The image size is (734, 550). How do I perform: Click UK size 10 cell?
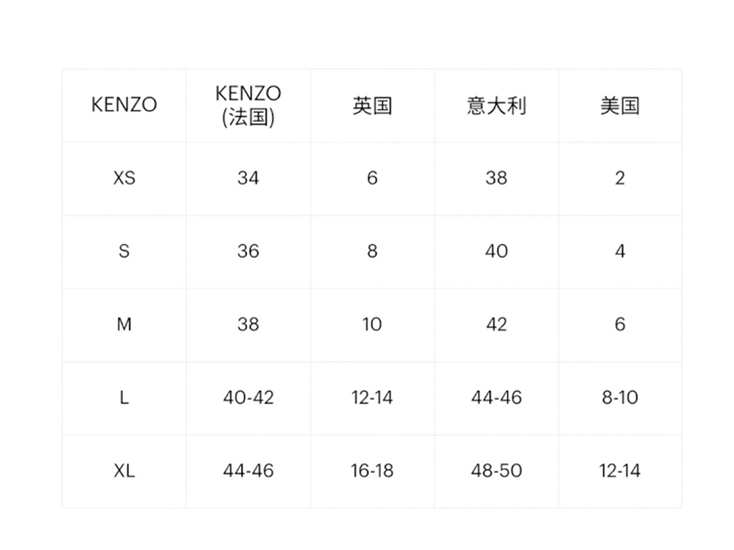click(x=372, y=324)
